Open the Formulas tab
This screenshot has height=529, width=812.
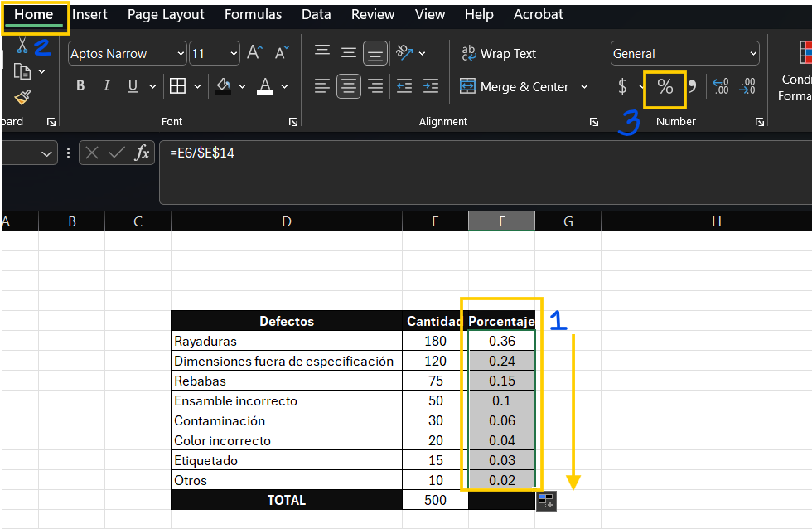coord(254,14)
